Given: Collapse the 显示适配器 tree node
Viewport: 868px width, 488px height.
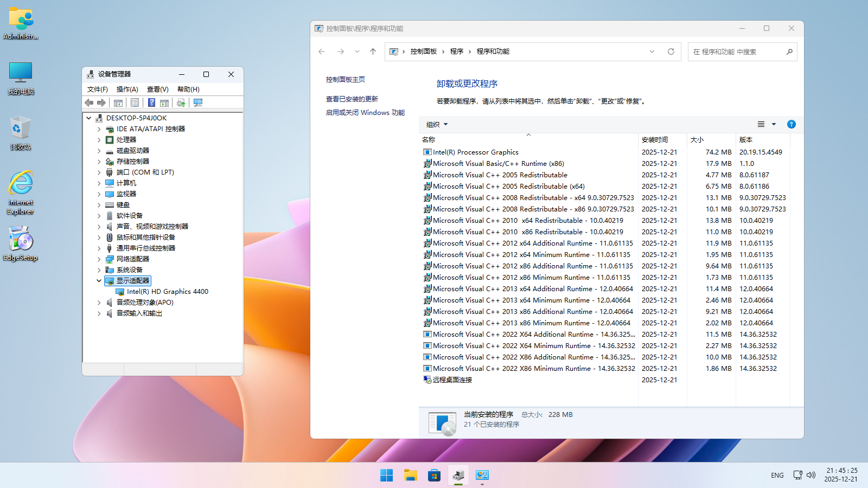Looking at the screenshot, I should (99, 281).
